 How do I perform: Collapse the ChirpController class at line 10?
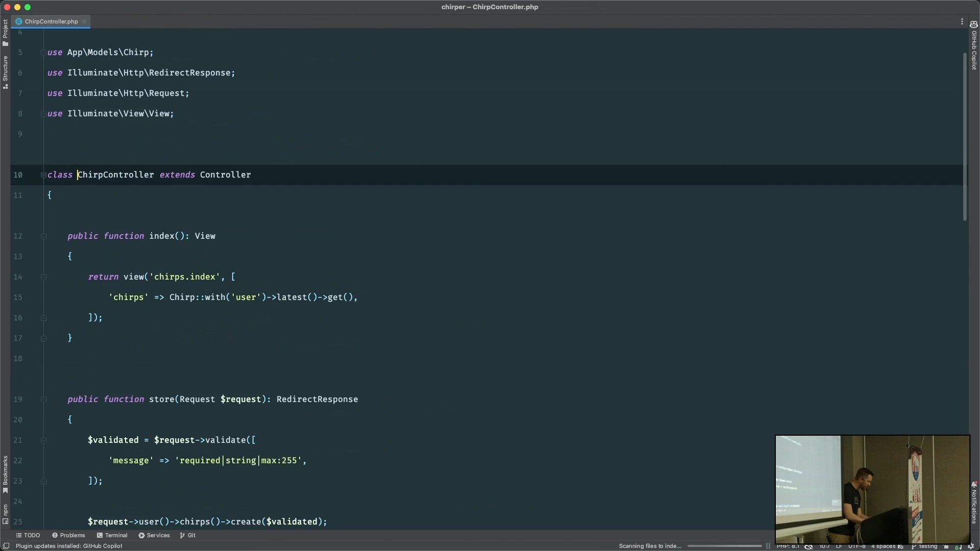pos(43,175)
